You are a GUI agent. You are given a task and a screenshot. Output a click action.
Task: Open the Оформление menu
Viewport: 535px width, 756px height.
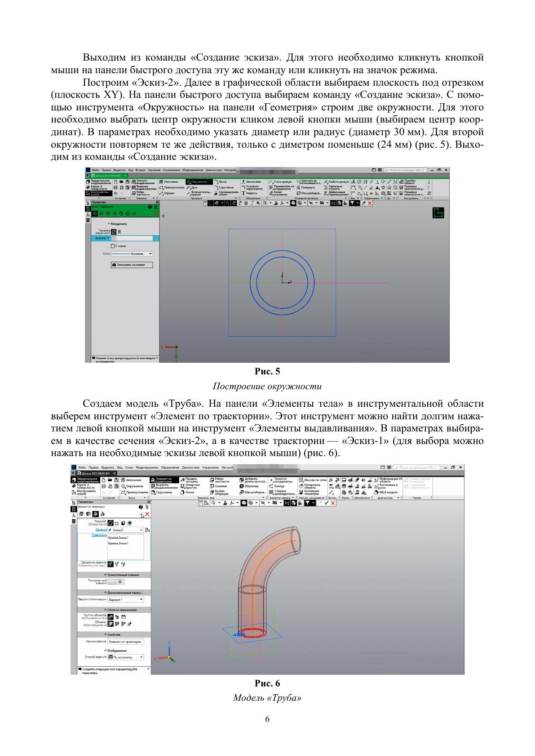pyautogui.click(x=172, y=468)
